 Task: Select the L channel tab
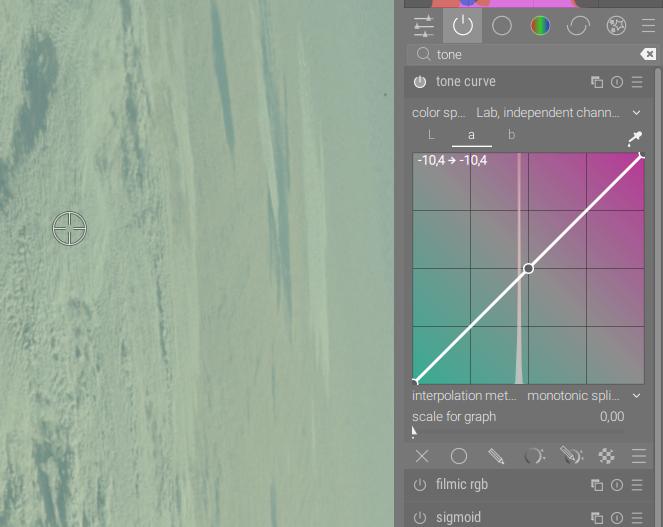[431, 135]
